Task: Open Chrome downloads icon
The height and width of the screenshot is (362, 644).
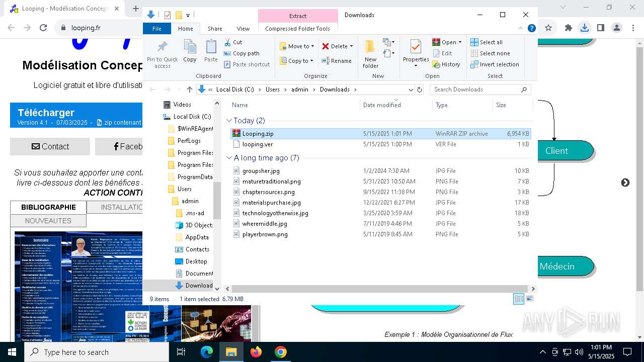Action: coord(584,28)
